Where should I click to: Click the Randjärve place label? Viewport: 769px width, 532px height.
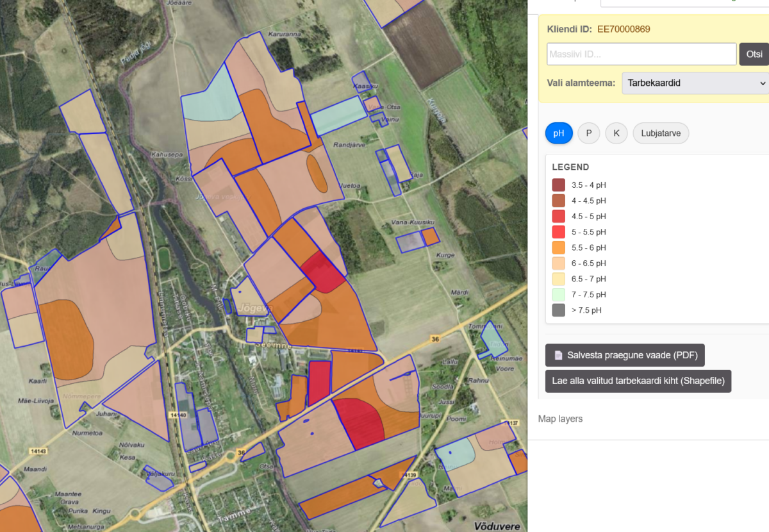[349, 145]
